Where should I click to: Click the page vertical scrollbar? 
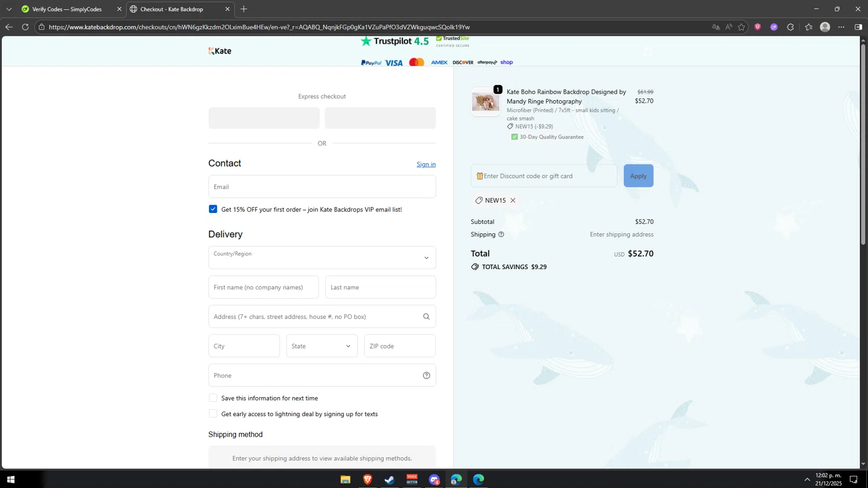click(863, 144)
